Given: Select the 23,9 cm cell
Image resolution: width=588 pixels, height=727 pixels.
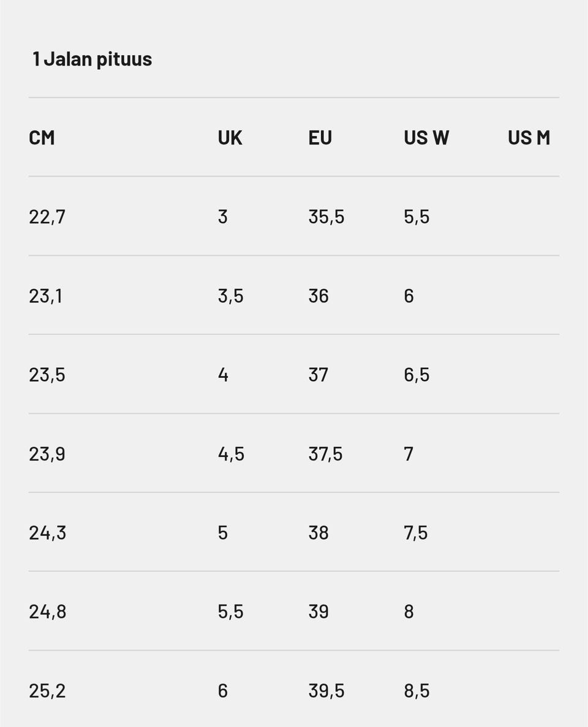Looking at the screenshot, I should tap(47, 454).
